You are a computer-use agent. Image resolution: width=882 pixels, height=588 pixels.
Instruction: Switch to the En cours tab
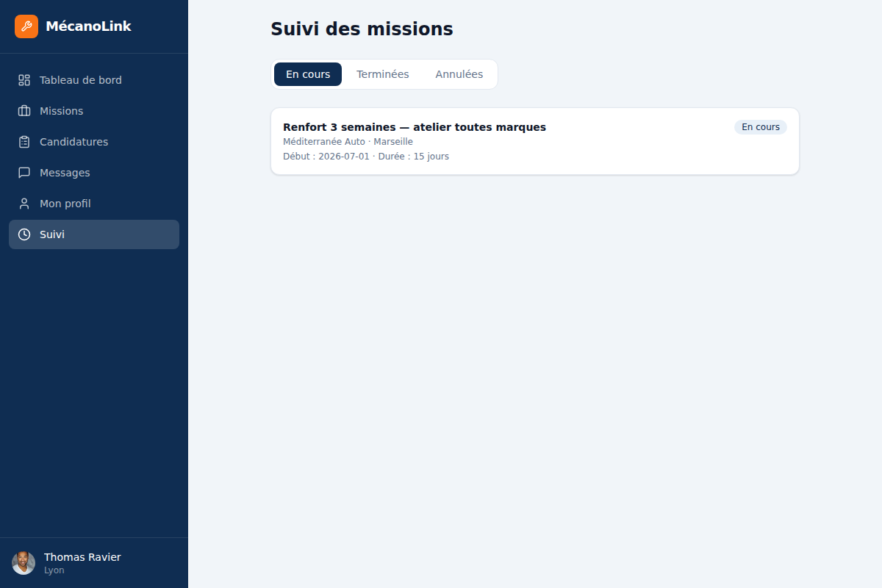[308, 74]
